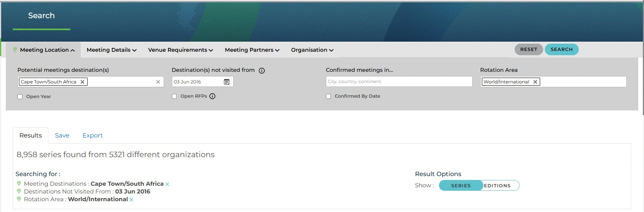The image size is (644, 212).
Task: Collapse the Meeting Location section
Action: tap(43, 50)
